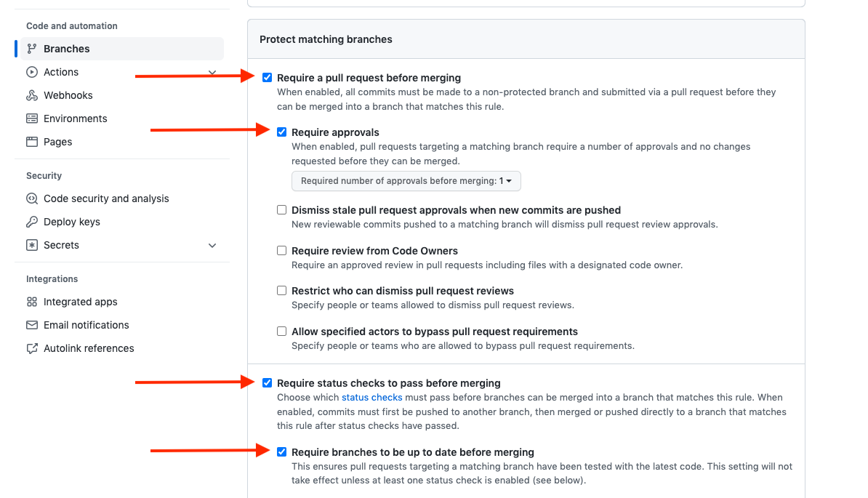Click the Webhooks icon in sidebar

pyautogui.click(x=32, y=95)
